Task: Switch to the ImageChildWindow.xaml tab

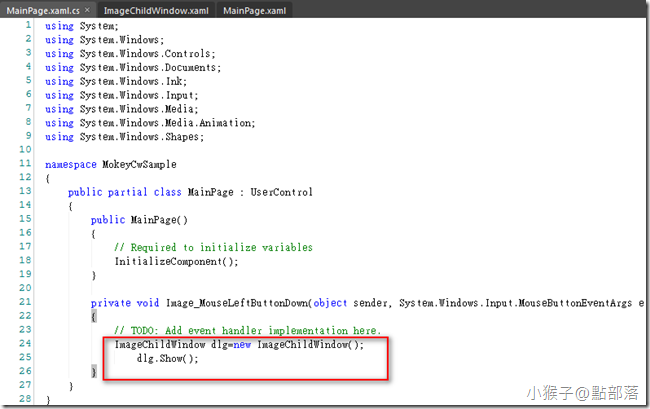Action: click(x=156, y=11)
